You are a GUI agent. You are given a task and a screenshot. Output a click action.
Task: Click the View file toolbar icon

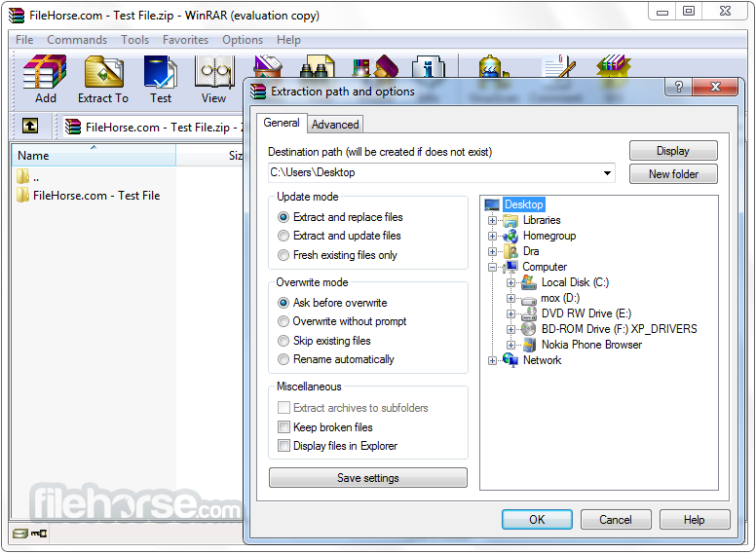(214, 79)
